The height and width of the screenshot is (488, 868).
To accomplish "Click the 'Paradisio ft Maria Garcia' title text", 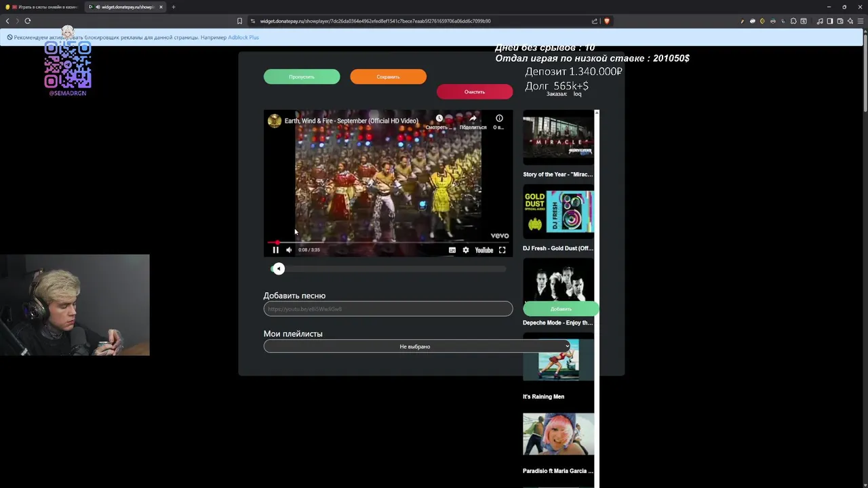I will 557,470.
